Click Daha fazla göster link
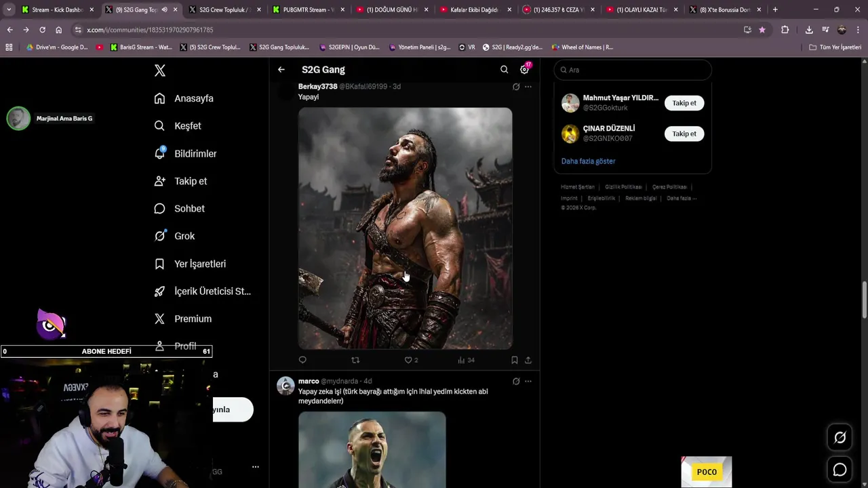The width and height of the screenshot is (868, 488). 588,161
